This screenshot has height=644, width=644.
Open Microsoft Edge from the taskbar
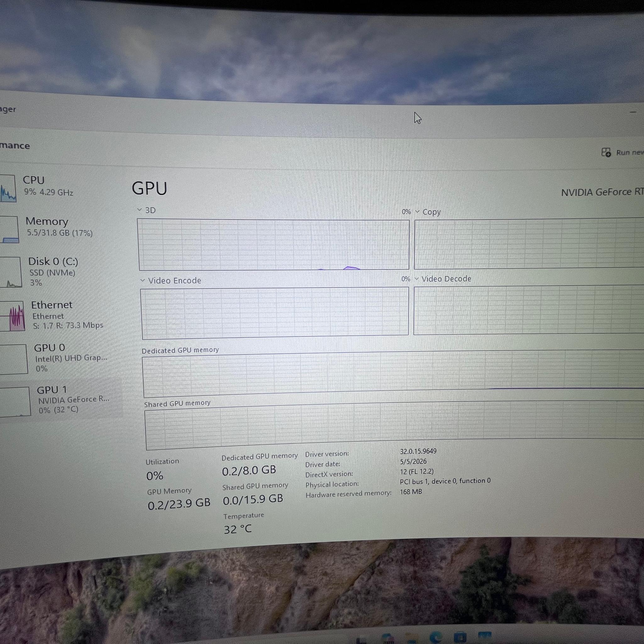point(436,637)
